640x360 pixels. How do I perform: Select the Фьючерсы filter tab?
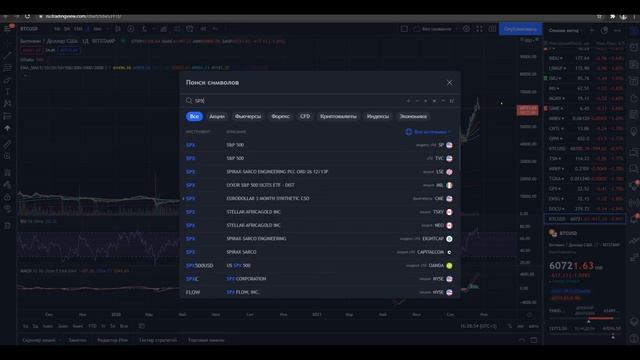pos(248,116)
